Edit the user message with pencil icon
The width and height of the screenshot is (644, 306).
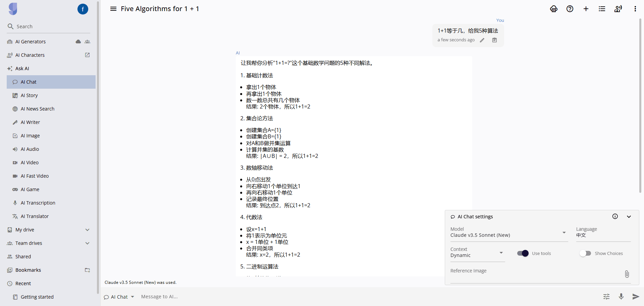482,40
